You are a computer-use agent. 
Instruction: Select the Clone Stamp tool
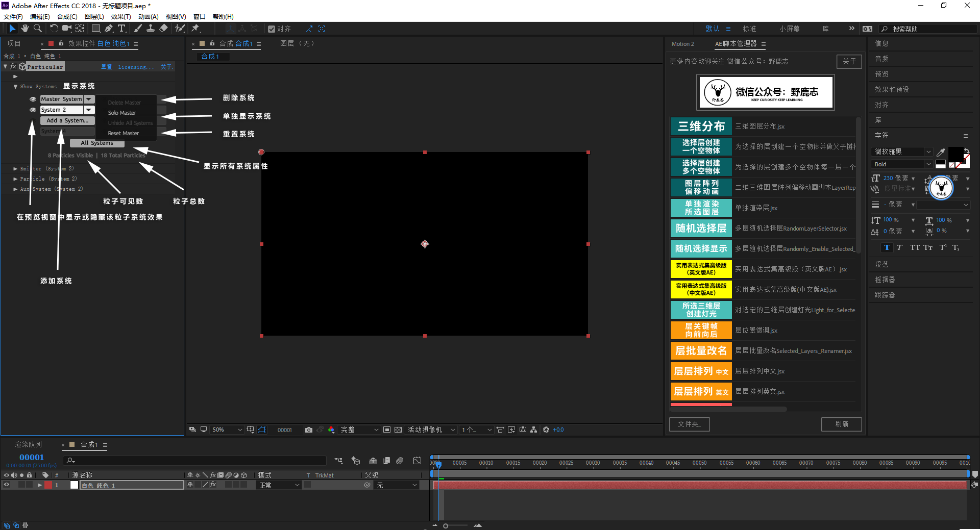click(151, 29)
